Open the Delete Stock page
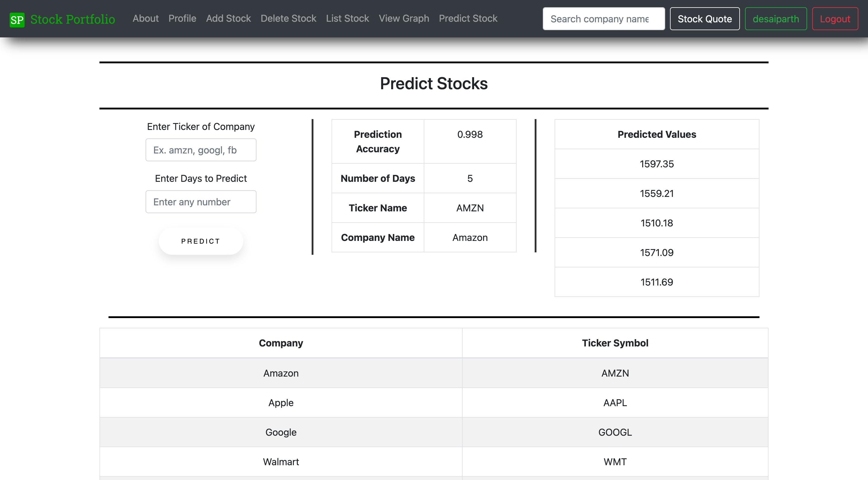The image size is (868, 480). (x=288, y=18)
